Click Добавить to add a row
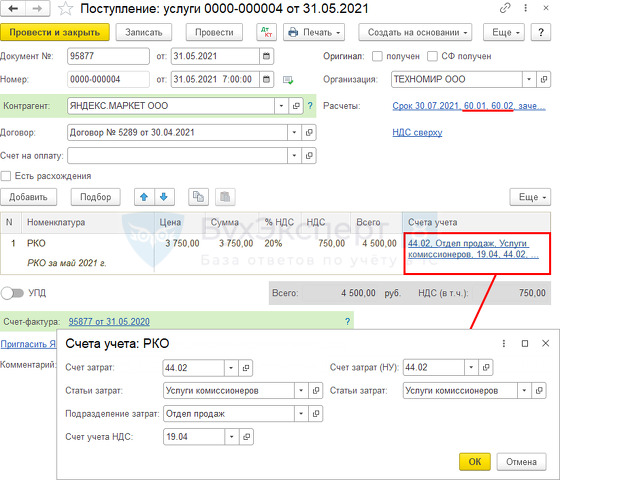Image resolution: width=640 pixels, height=480 pixels. coord(28,197)
